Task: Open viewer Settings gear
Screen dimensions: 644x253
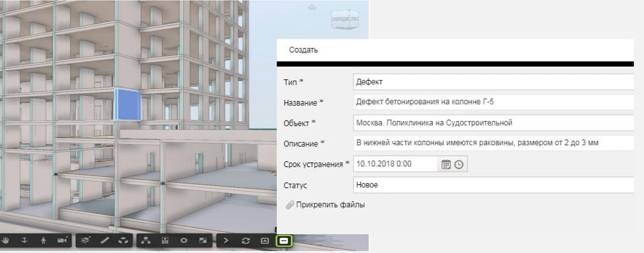Action: pos(184,241)
